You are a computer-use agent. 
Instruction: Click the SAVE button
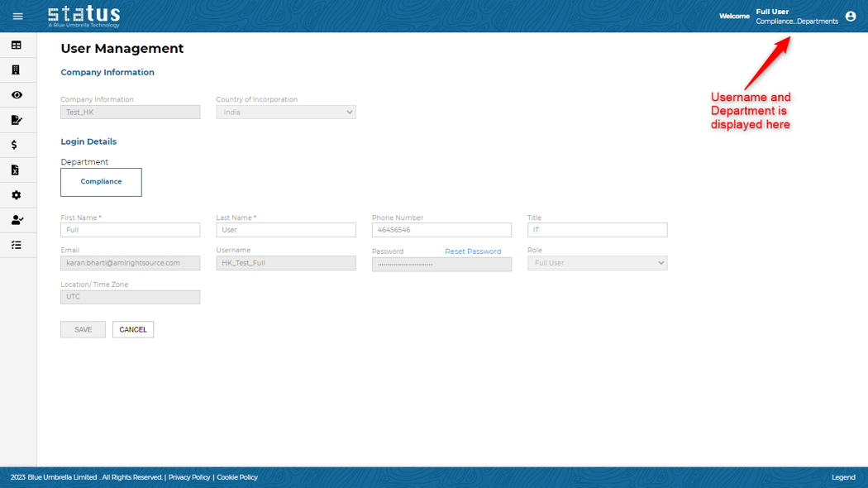click(x=83, y=329)
